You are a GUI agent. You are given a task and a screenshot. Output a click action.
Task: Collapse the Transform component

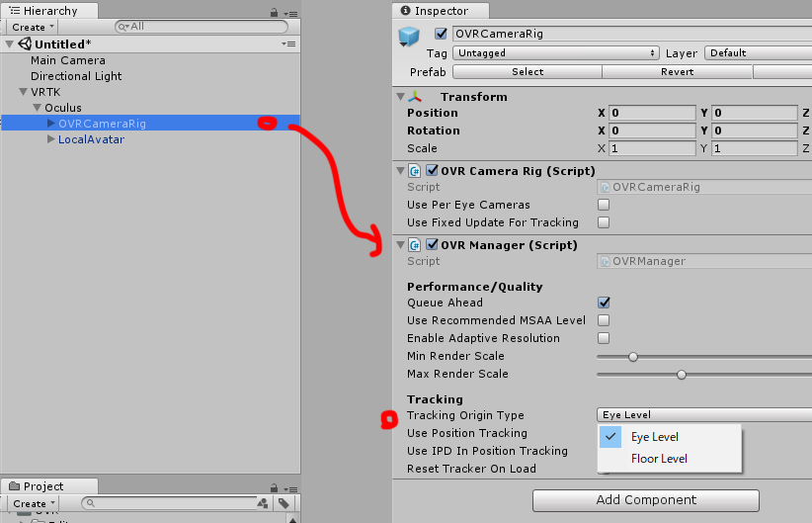[400, 97]
